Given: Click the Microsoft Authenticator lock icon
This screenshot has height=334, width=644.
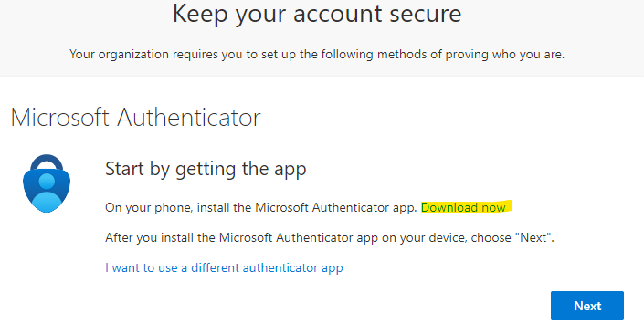Looking at the screenshot, I should point(47,183).
